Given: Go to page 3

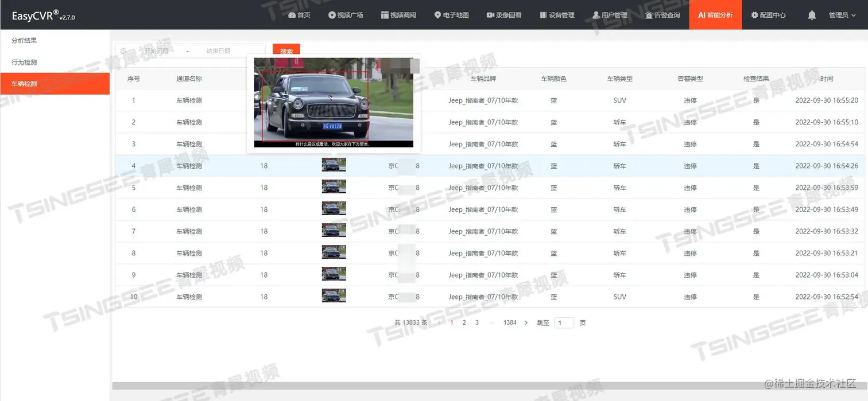Looking at the screenshot, I should click(x=477, y=323).
